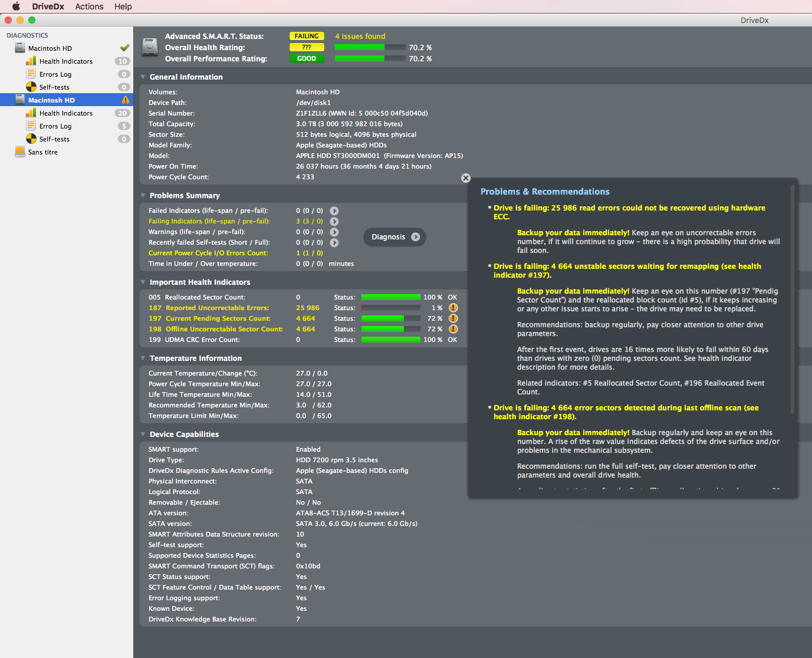The height and width of the screenshot is (658, 812).
Task: Click the Problems & Recommendations popover scrollbar
Action: pyautogui.click(x=793, y=300)
